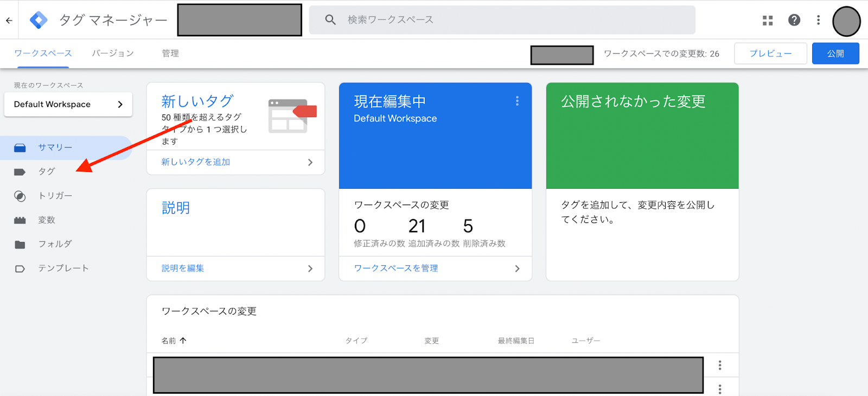The height and width of the screenshot is (396, 868).
Task: Click the 現在編集中 blue card
Action: (435, 136)
